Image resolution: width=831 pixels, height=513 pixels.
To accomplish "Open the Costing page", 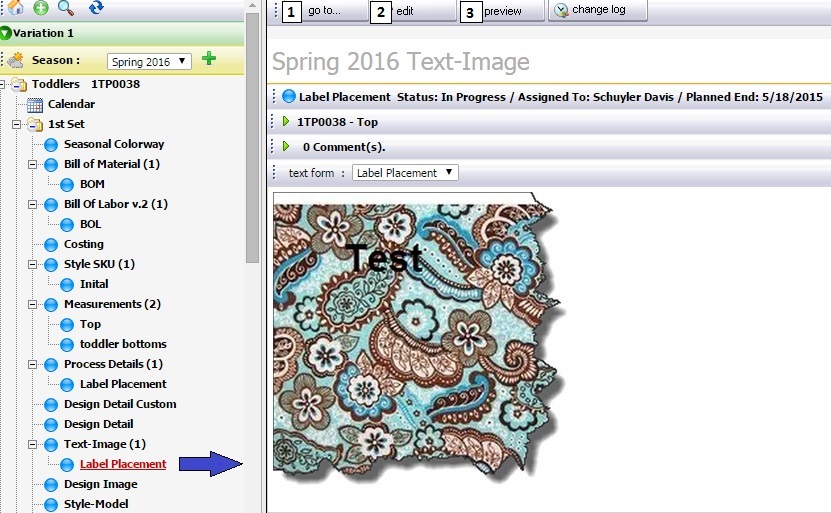I will [x=84, y=244].
